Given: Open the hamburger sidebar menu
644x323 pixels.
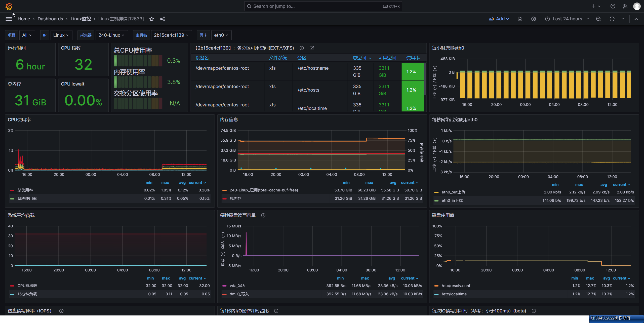Looking at the screenshot, I should point(9,19).
